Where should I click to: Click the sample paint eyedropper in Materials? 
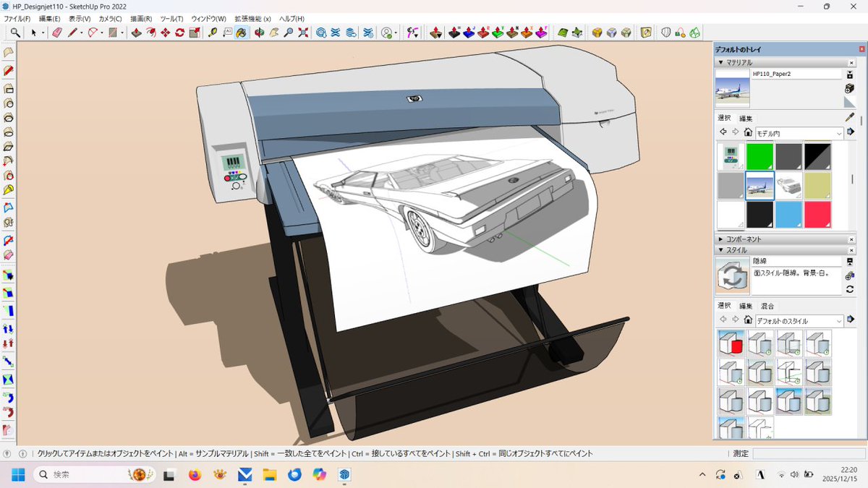(850, 117)
